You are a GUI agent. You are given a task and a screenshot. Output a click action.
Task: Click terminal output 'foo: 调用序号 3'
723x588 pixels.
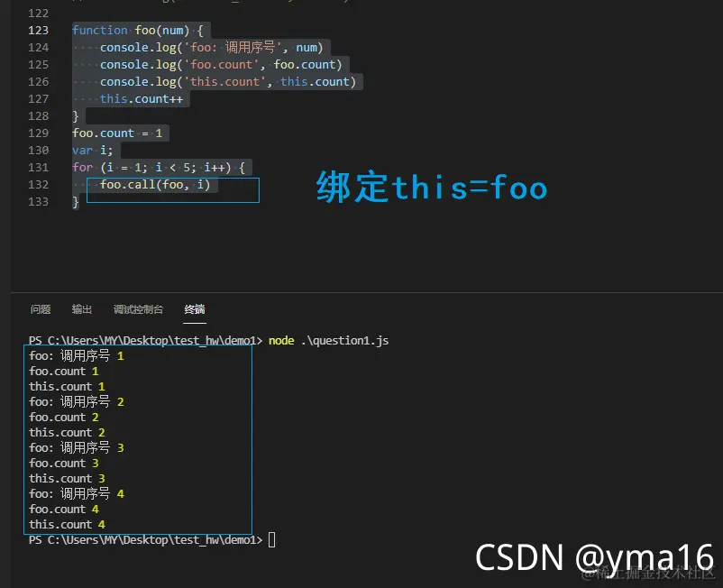[x=76, y=447]
